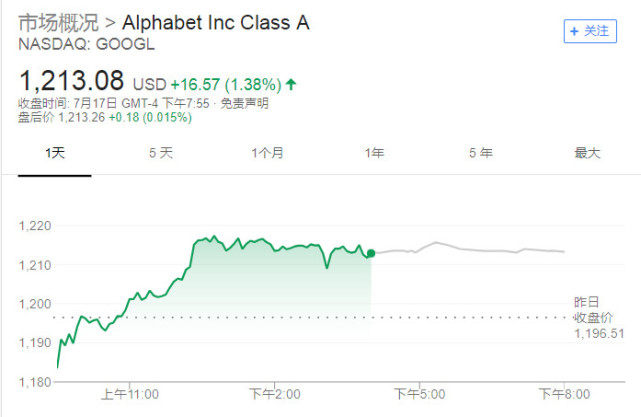
Task: Click the 关注 follow button
Action: 590,31
